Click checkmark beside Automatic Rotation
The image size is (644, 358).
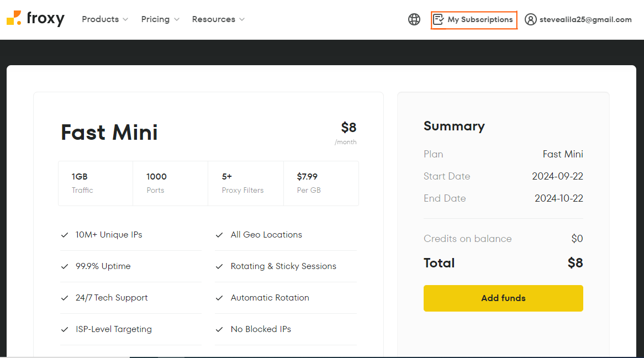219,298
